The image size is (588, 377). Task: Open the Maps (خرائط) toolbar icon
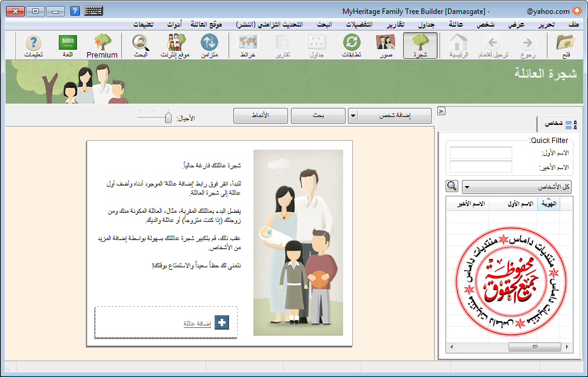tap(247, 45)
